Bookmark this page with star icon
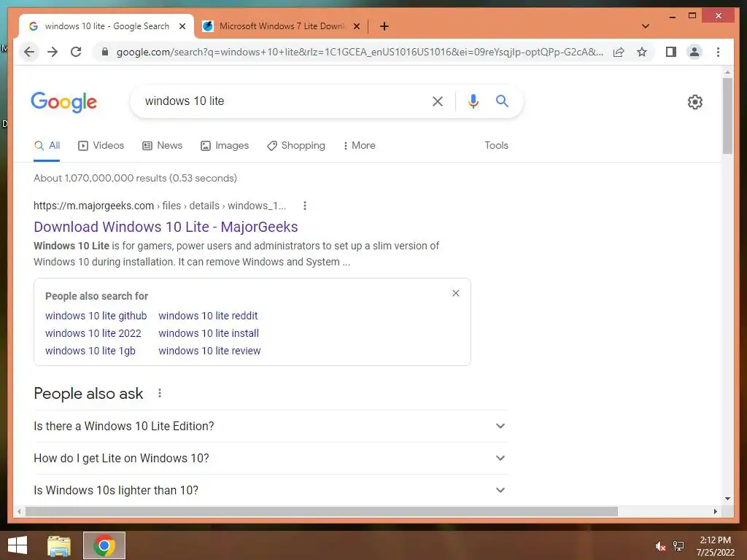The width and height of the screenshot is (747, 560). (x=642, y=52)
